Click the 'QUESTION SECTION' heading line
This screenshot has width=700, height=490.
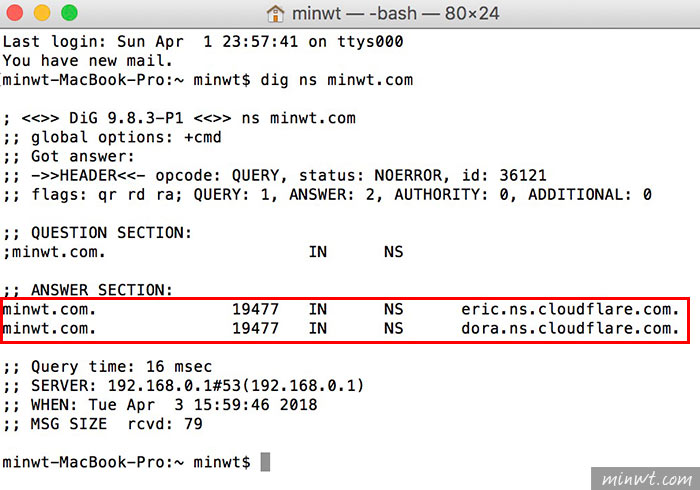pyautogui.click(x=97, y=233)
